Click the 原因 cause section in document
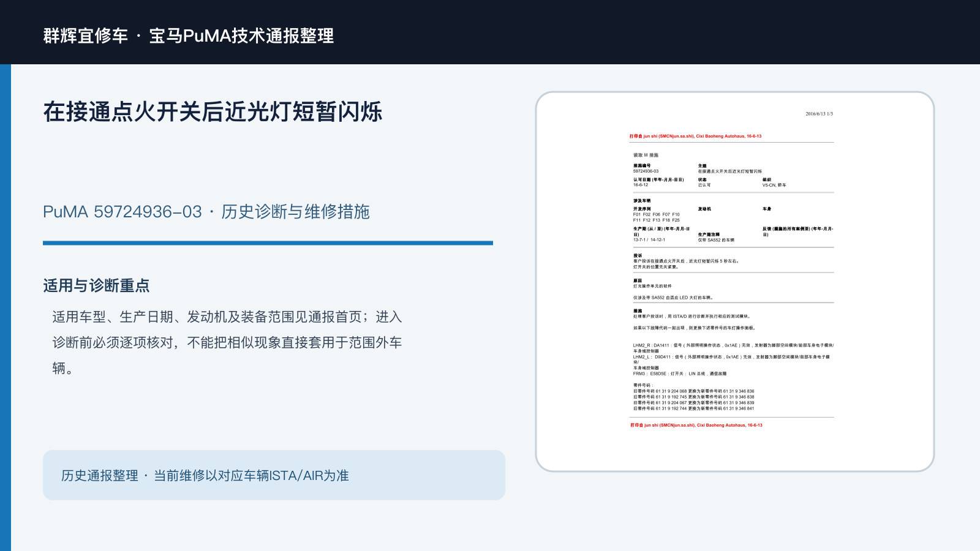 point(673,289)
